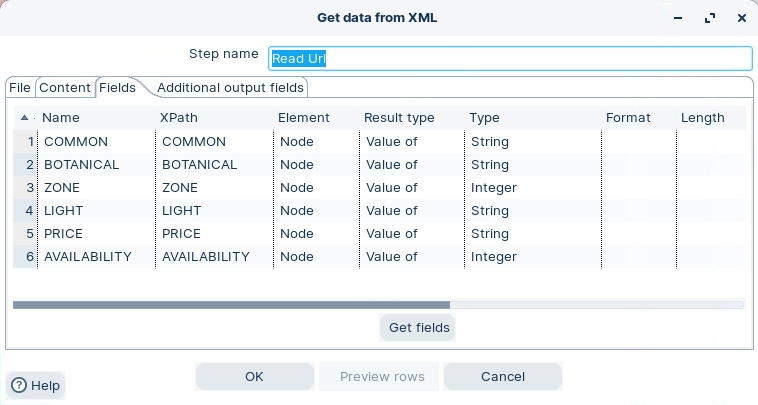Select row number 6 header
758x405 pixels.
(x=26, y=257)
